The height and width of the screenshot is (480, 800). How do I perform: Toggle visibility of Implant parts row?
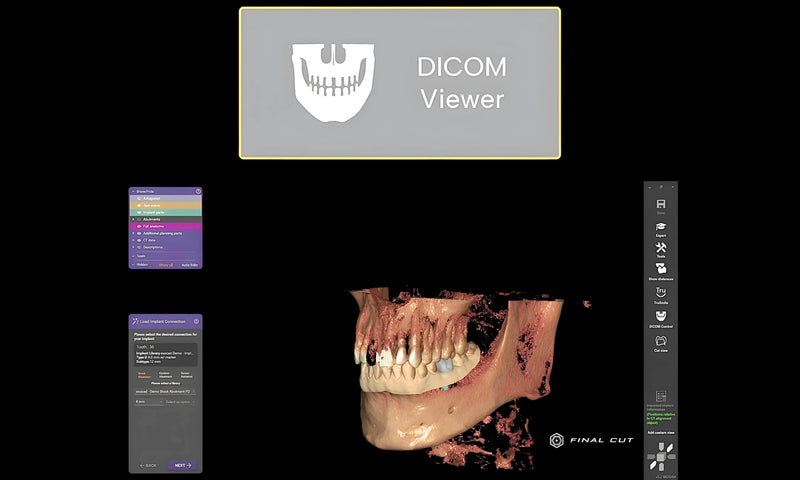(x=139, y=212)
